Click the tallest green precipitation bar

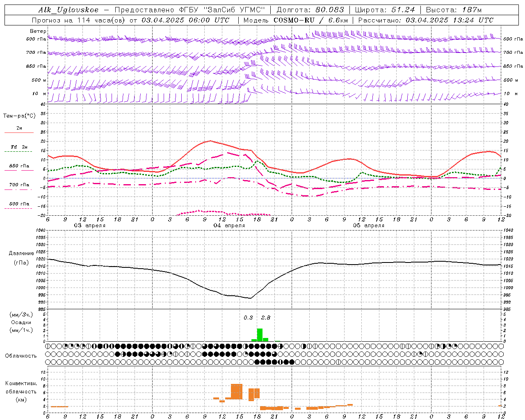point(260,335)
